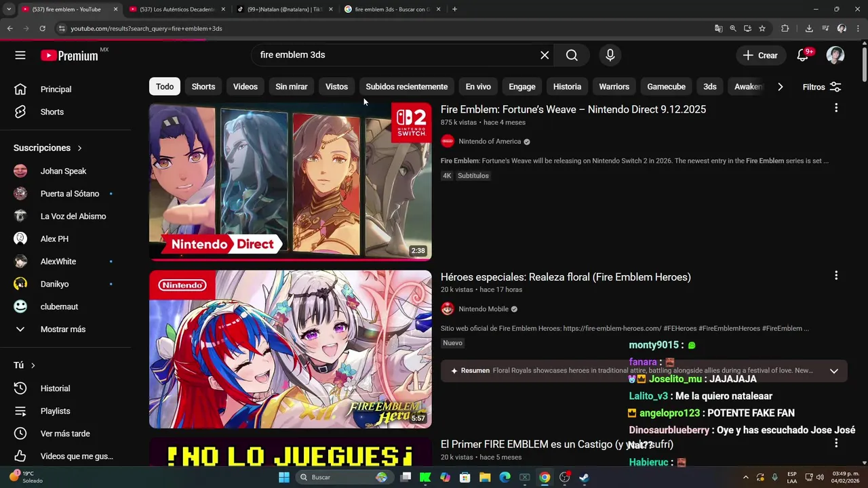Click the browser address bar URL

tap(146, 28)
